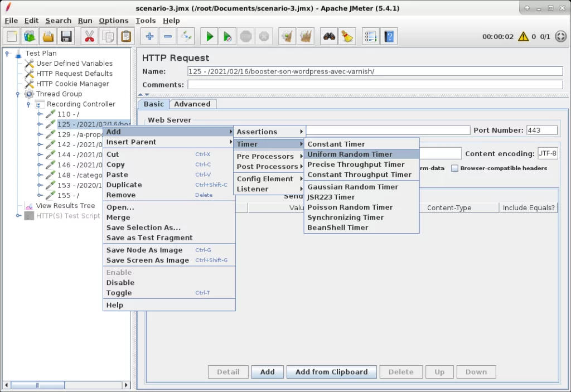Select Duplicate in context menu

tap(169, 185)
